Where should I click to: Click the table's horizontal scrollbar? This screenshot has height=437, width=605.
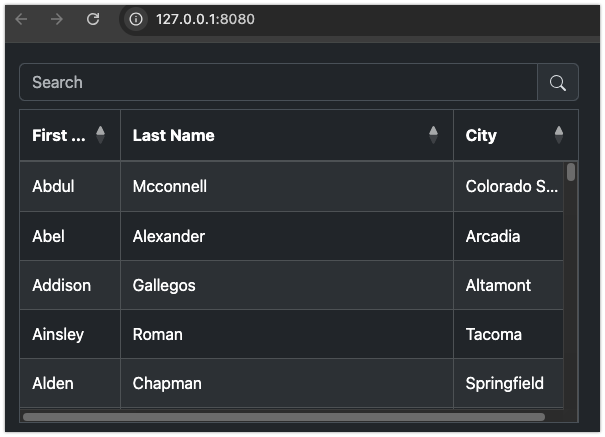284,417
